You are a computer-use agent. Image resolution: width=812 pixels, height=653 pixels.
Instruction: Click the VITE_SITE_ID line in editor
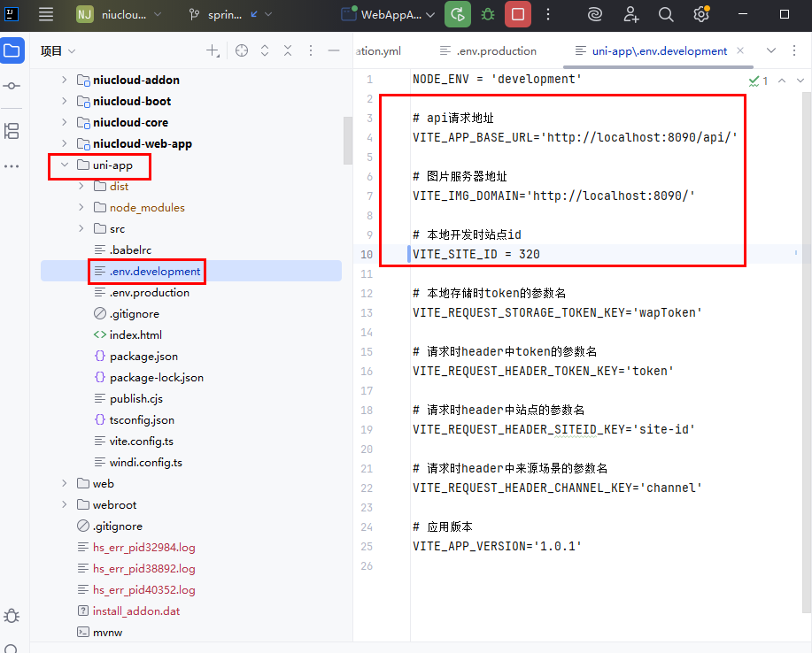pos(476,254)
